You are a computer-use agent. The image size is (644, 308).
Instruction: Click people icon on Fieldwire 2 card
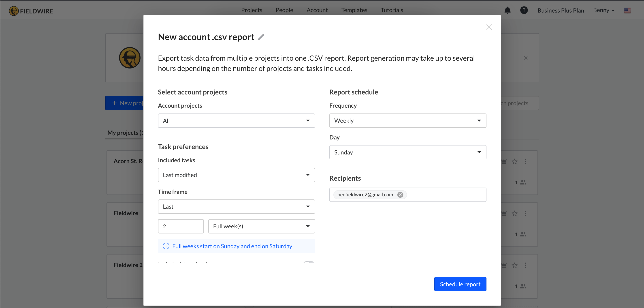523,286
